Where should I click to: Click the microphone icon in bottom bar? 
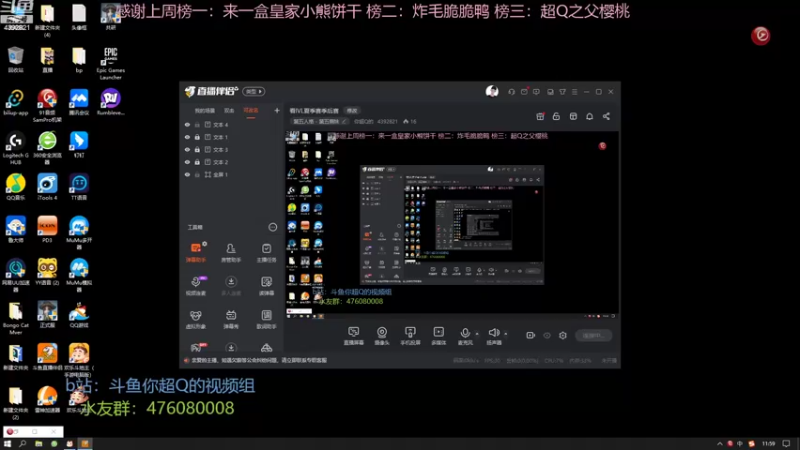tap(465, 333)
